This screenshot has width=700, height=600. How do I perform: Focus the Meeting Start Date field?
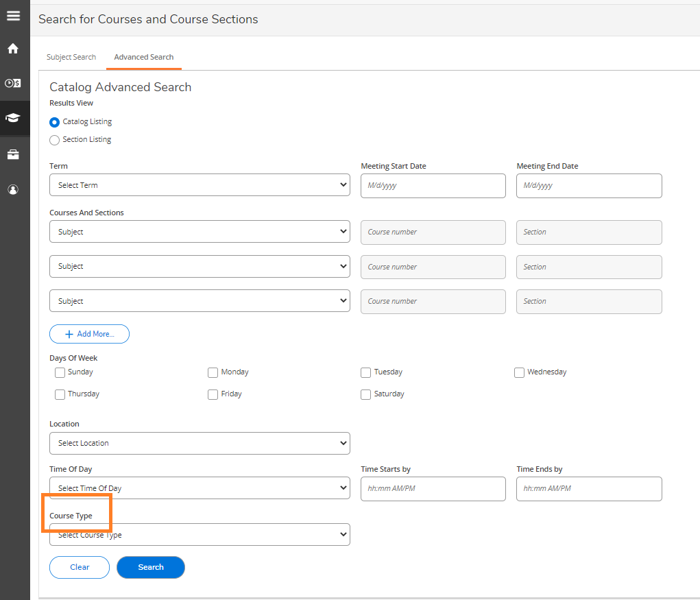[433, 186]
